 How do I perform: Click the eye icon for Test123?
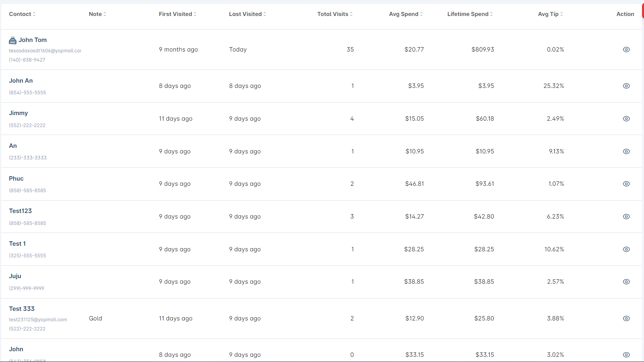pyautogui.click(x=626, y=217)
